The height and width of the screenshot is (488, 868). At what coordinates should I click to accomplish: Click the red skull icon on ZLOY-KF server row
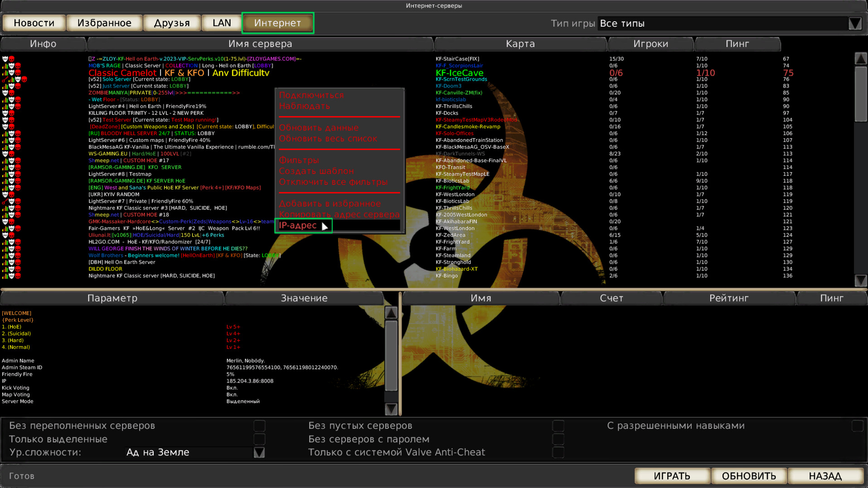tap(11, 59)
